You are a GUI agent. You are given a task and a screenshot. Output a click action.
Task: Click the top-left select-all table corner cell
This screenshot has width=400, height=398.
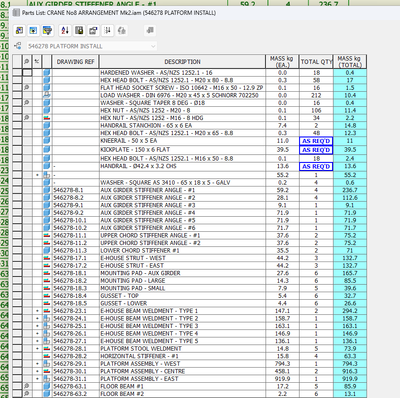17,62
